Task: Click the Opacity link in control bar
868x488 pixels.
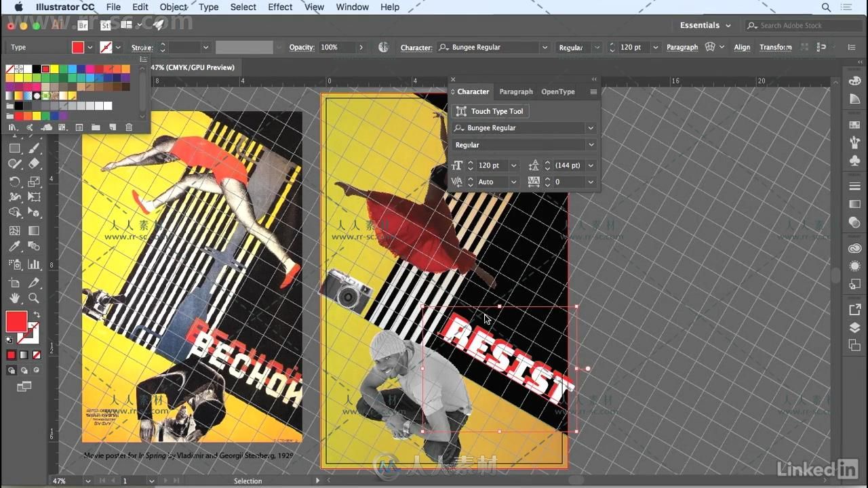Action: 302,47
